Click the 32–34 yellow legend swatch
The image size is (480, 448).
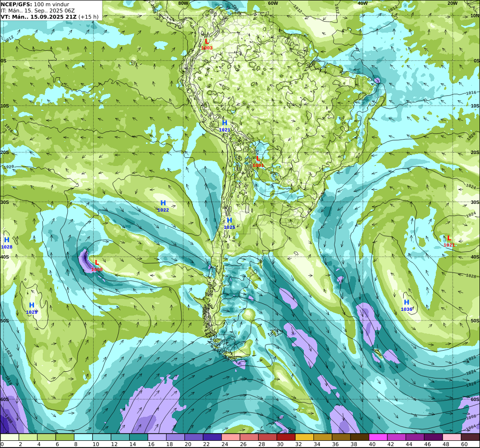304,437
